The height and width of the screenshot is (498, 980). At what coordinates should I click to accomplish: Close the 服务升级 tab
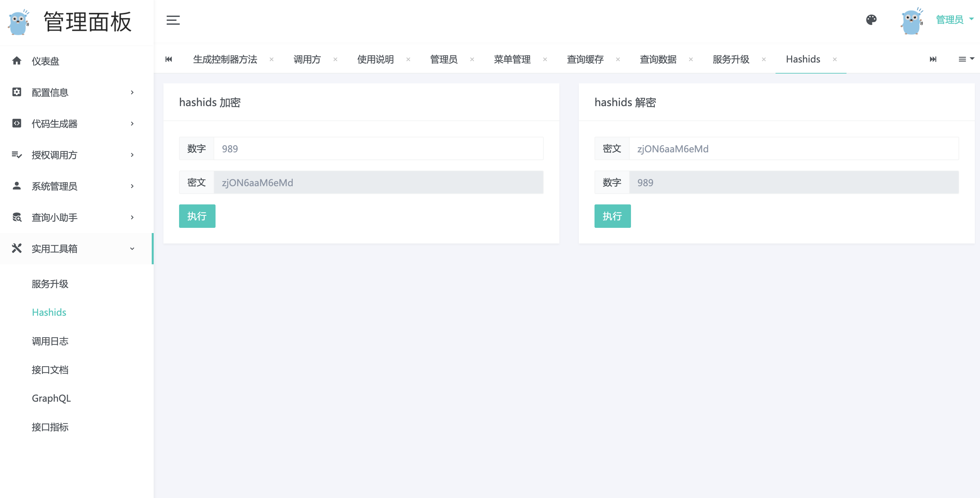[763, 59]
